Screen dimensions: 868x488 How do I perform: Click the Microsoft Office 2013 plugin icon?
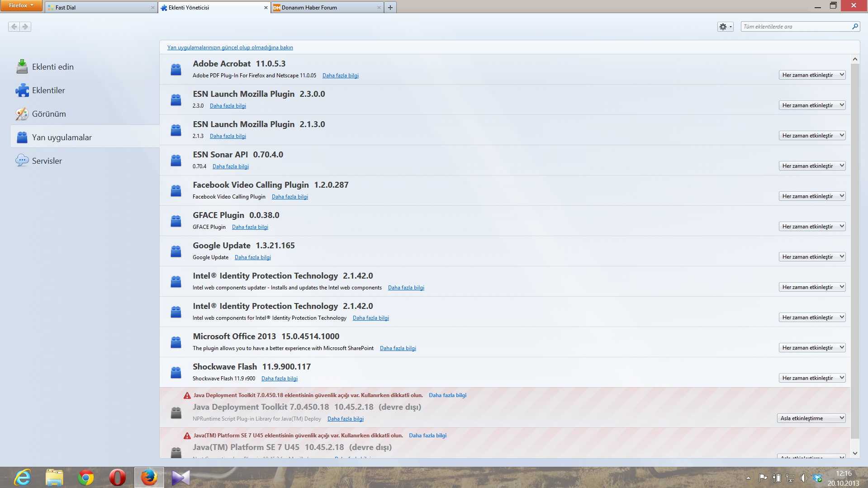[176, 342]
